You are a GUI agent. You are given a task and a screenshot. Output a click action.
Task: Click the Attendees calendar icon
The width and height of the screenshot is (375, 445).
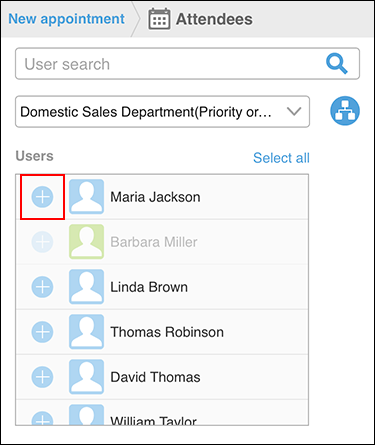[159, 19]
